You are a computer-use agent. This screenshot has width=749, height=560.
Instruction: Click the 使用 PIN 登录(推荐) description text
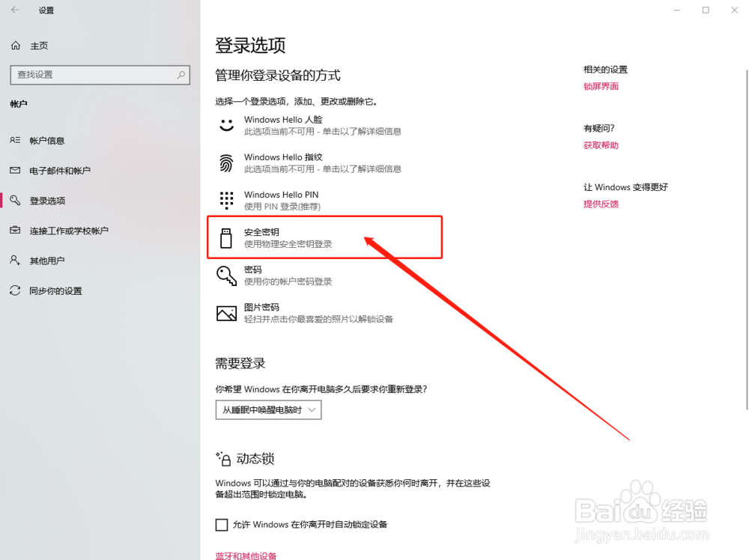[282, 207]
